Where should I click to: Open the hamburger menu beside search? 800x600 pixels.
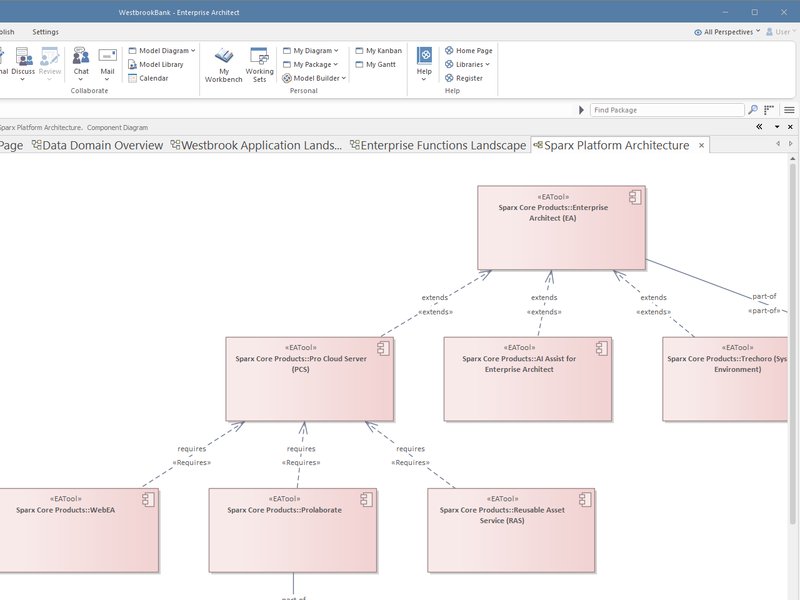click(x=789, y=110)
